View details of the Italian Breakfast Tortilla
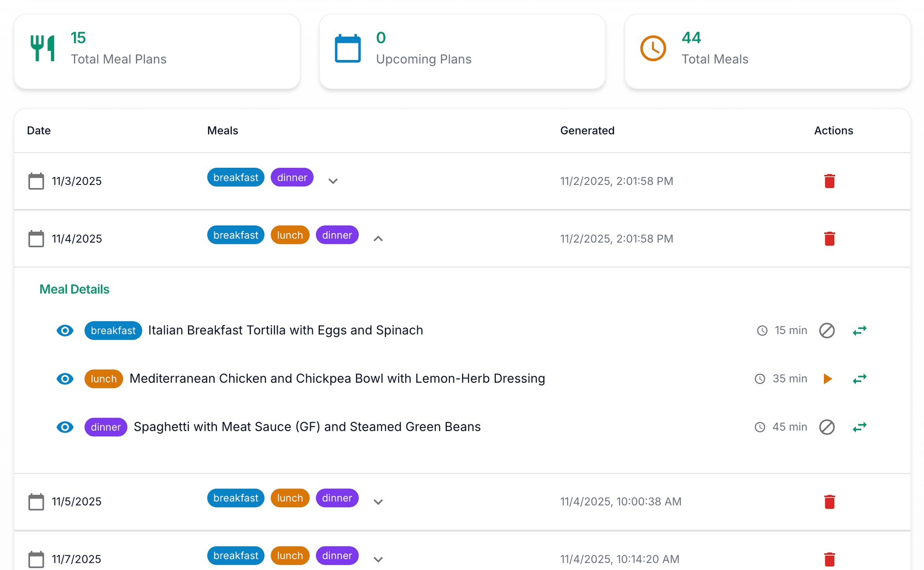 65,330
